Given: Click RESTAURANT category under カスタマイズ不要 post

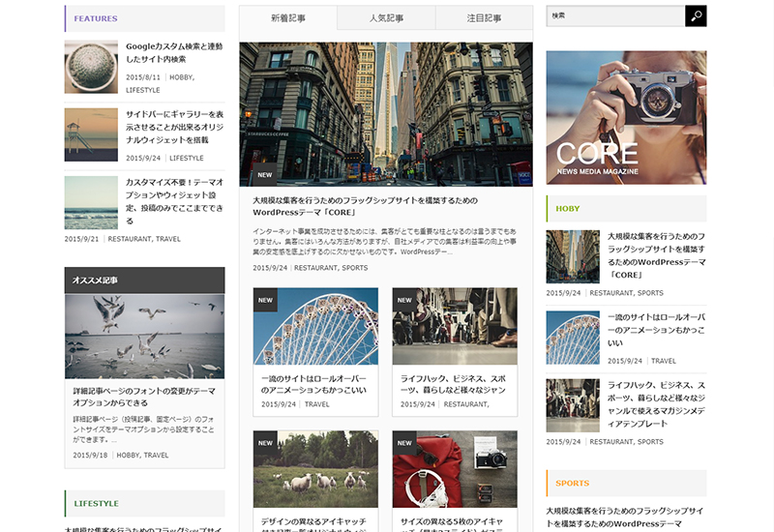Looking at the screenshot, I should (130, 239).
